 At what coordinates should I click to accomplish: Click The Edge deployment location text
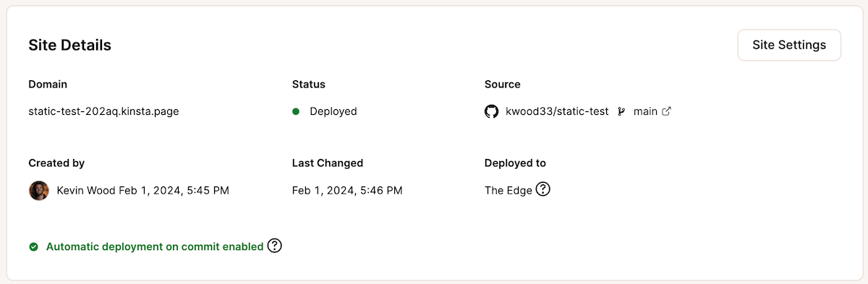point(509,191)
